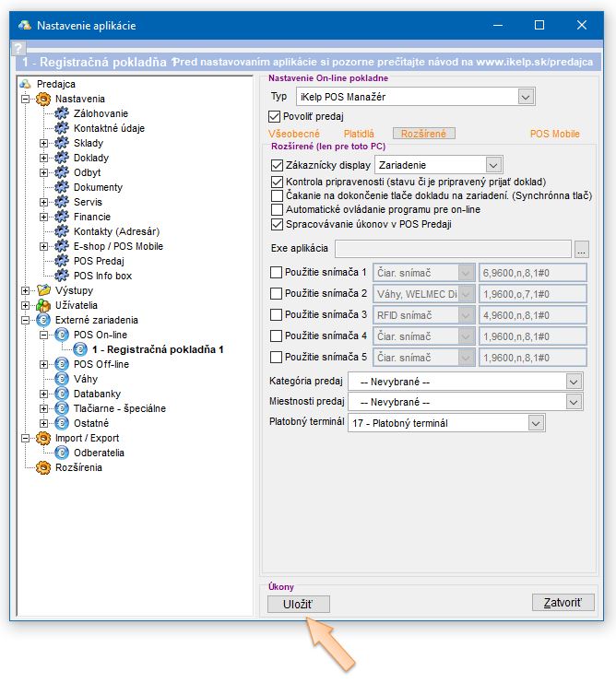Click the help question mark icon
This screenshot has height=683, width=616.
[x=18, y=49]
